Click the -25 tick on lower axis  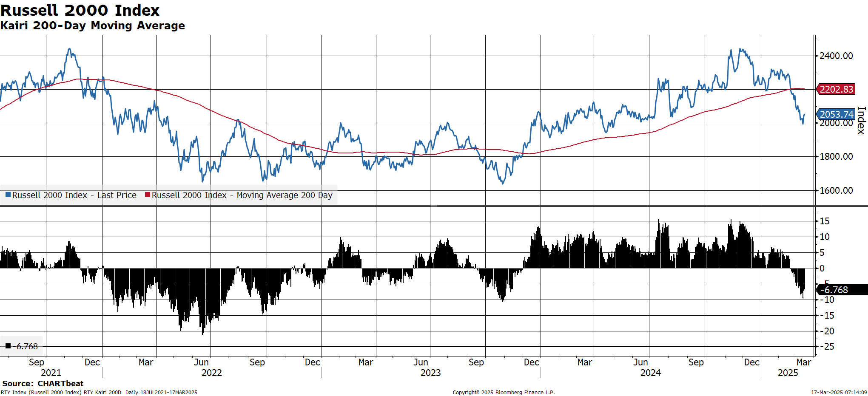point(827,346)
